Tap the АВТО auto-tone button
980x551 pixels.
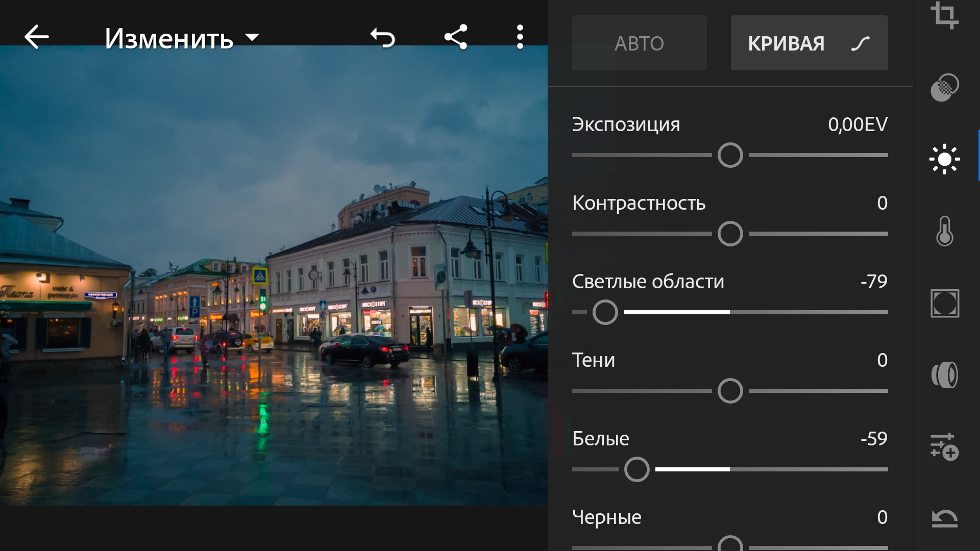point(639,43)
